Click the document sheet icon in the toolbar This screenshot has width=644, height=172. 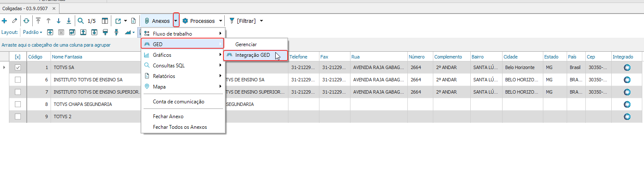click(133, 21)
